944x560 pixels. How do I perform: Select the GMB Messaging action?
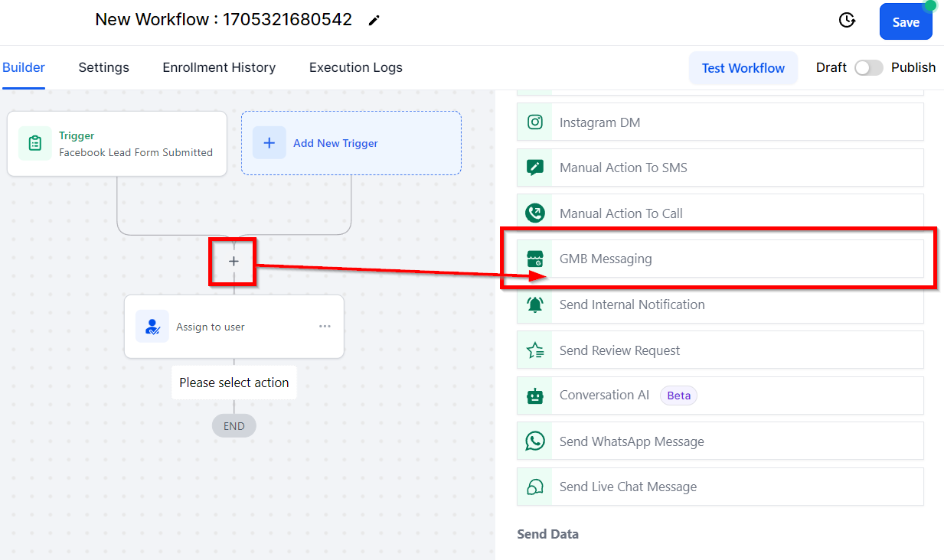pyautogui.click(x=720, y=259)
